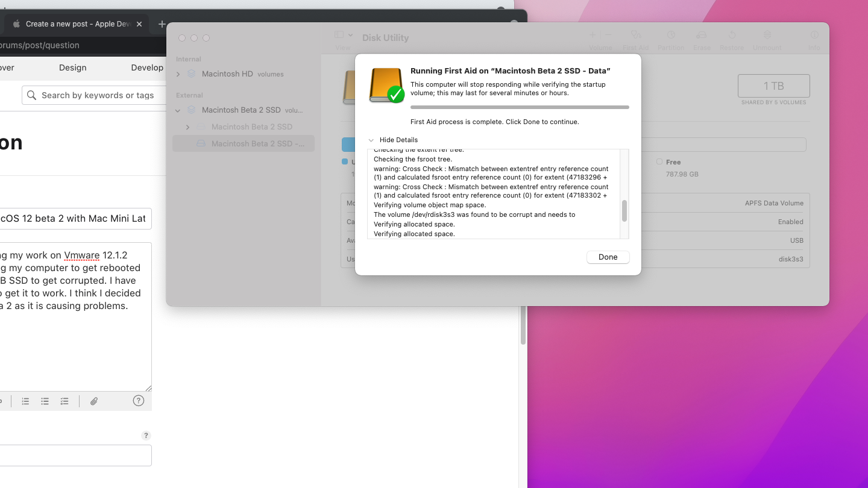Open the Design menu on the Developer site
Image resolution: width=868 pixels, height=488 pixels.
[73, 67]
